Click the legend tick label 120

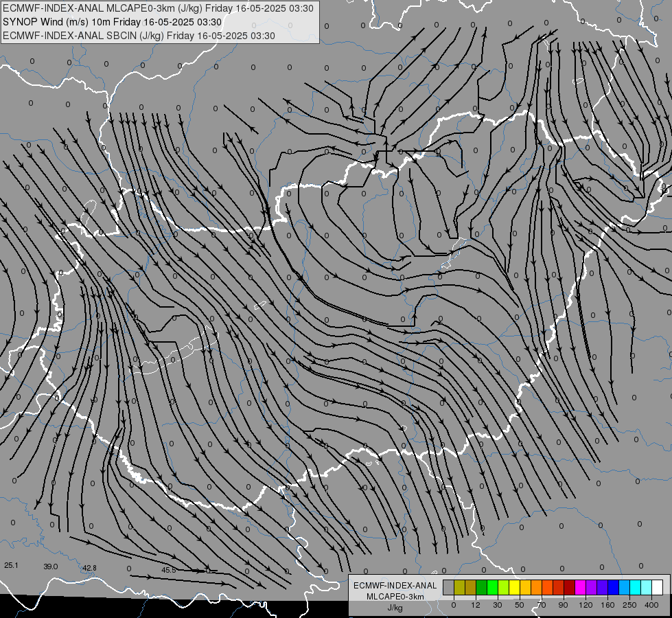(x=586, y=605)
